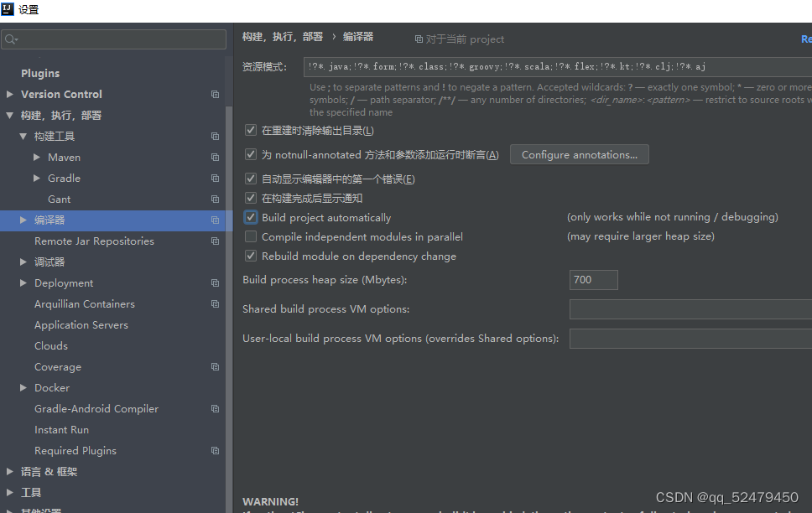
Task: Enable Compile independent modules in parallel
Action: coord(250,236)
